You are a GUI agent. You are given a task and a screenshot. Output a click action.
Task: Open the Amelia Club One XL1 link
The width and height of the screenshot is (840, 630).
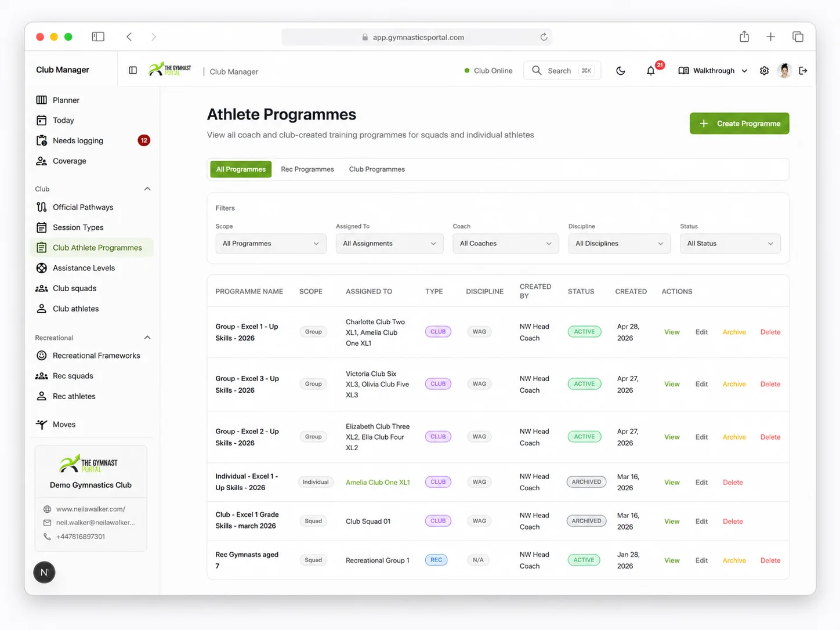tap(378, 482)
